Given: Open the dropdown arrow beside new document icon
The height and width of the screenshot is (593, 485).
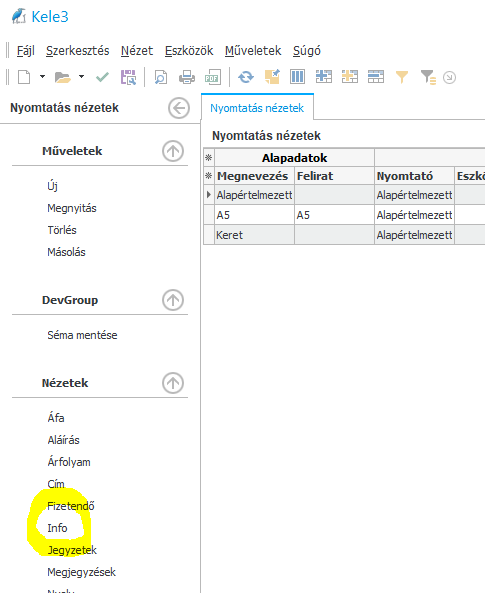Looking at the screenshot, I should 42,77.
